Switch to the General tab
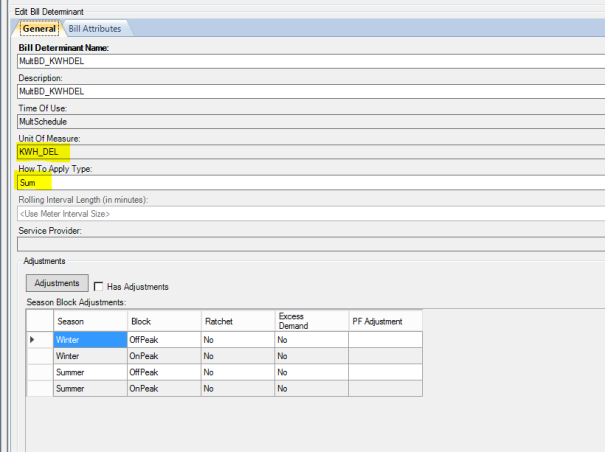Viewport: 605px width, 452px height. point(39,29)
